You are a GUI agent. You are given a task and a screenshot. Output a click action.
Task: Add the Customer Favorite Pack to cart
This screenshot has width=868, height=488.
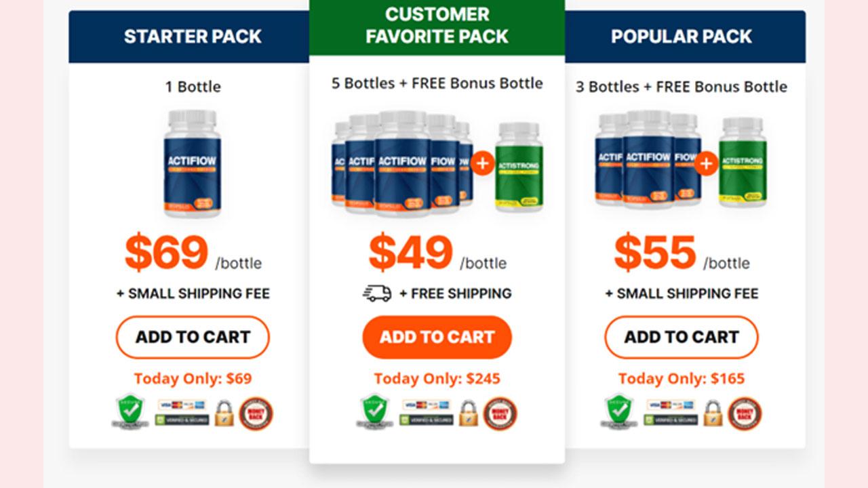437,337
